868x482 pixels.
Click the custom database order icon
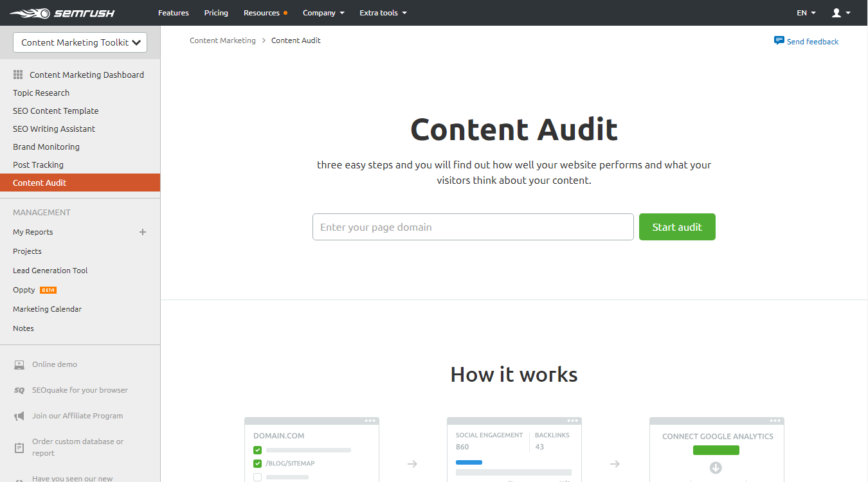click(x=19, y=447)
